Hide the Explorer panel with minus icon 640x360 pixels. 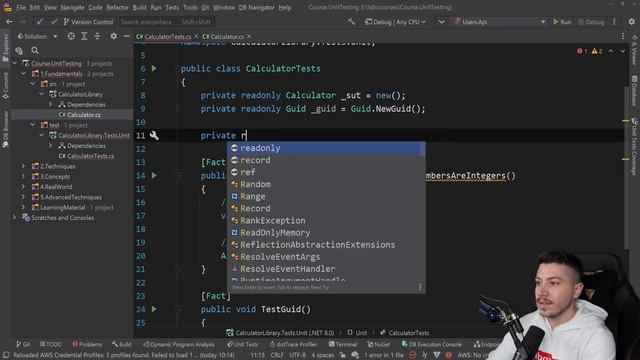[127, 36]
